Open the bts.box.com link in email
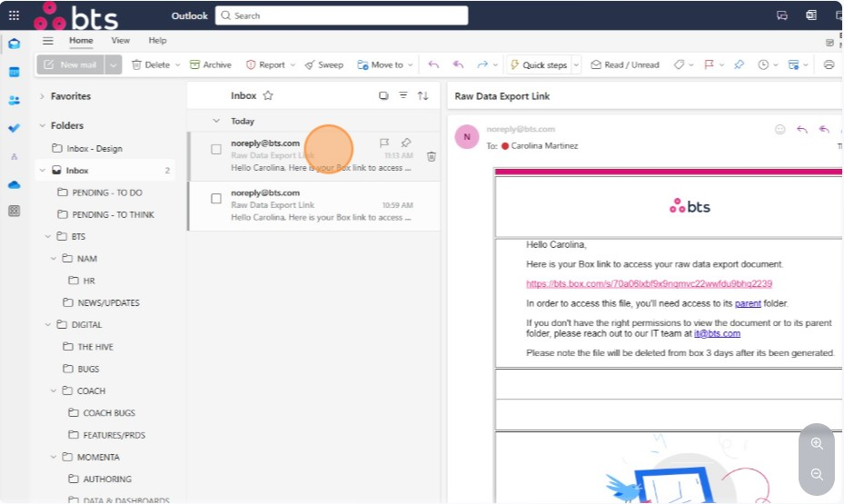This screenshot has width=844, height=504. [x=649, y=283]
